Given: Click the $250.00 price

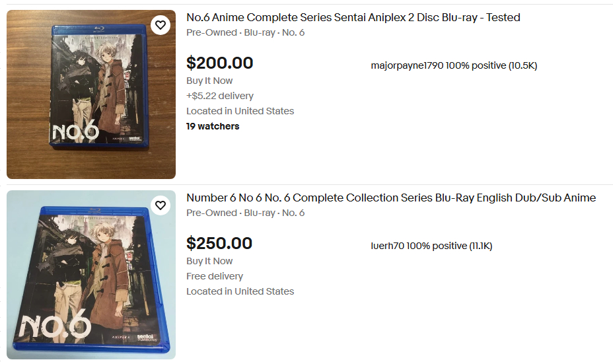Looking at the screenshot, I should point(219,244).
